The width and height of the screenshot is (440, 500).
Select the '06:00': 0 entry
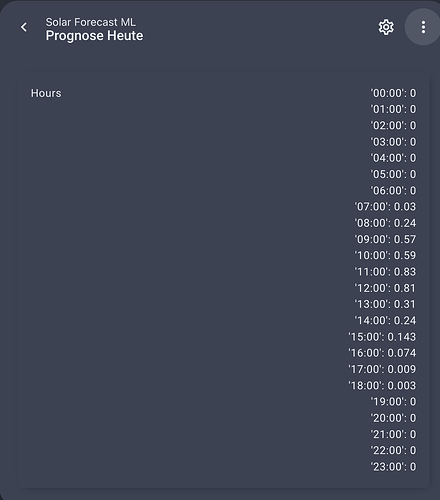click(x=393, y=190)
